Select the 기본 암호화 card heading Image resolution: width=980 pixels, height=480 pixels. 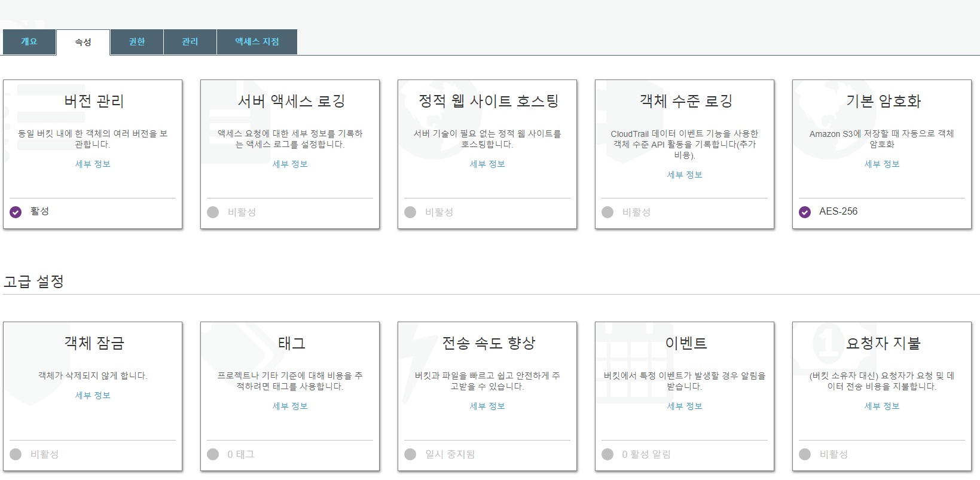883,101
